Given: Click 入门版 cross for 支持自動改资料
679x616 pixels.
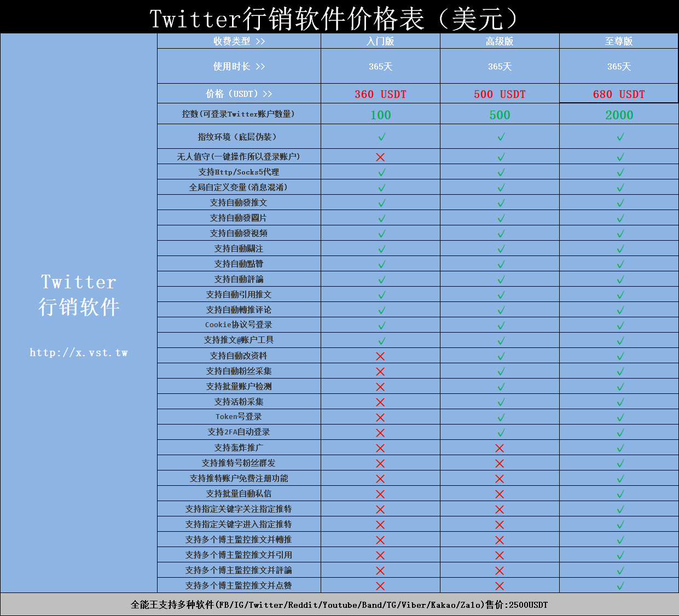Looking at the screenshot, I should click(380, 356).
